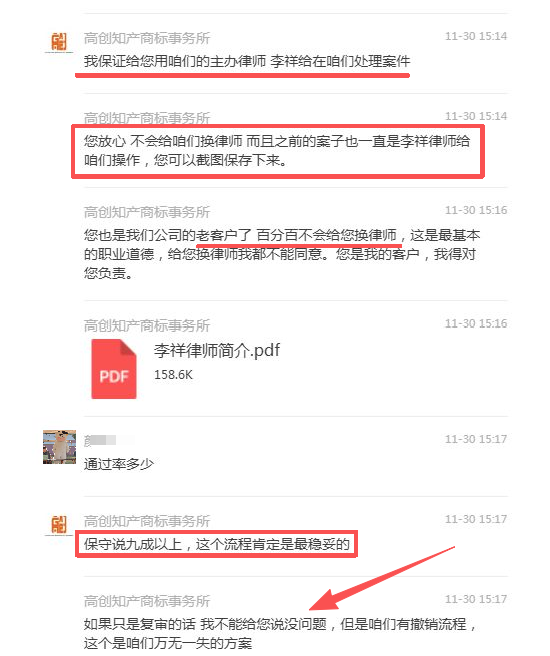Select boxed message 您放心 不会给咱们换律师
Viewport: 550px width, 656px height.
(x=276, y=151)
